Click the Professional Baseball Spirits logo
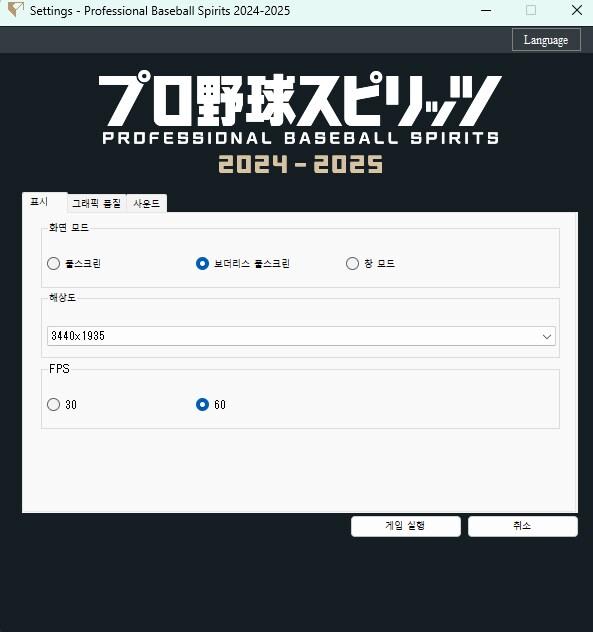This screenshot has width=593, height=632. [300, 122]
